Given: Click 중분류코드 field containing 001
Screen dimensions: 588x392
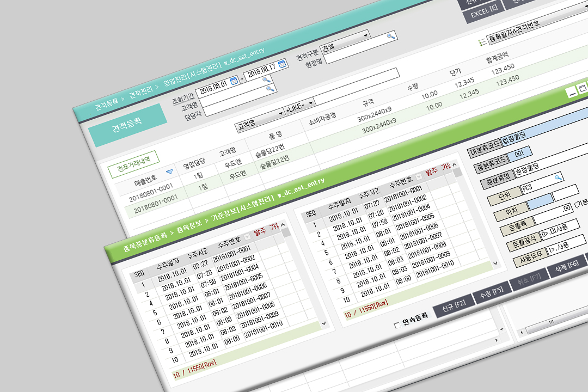Looking at the screenshot, I should 519,153.
